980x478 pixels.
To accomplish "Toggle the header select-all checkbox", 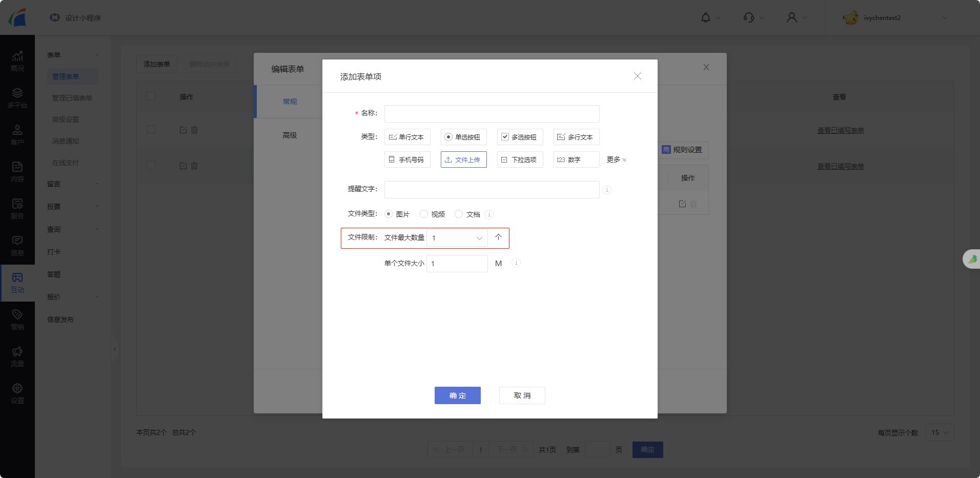I will [x=151, y=96].
